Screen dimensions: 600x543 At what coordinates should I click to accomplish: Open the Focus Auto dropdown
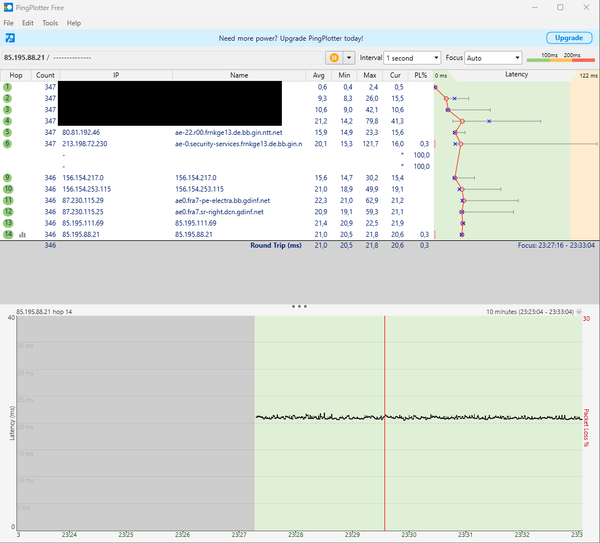coord(493,58)
